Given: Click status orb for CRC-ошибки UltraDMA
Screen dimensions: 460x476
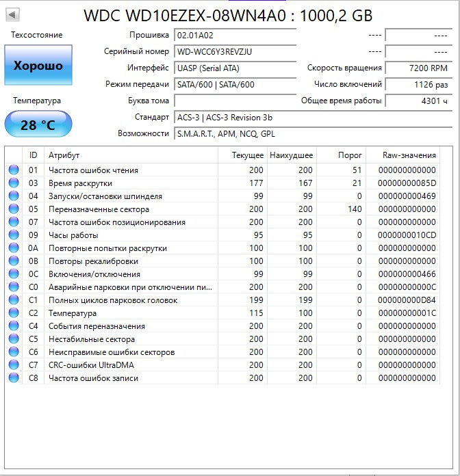Looking at the screenshot, I should click(x=14, y=365).
